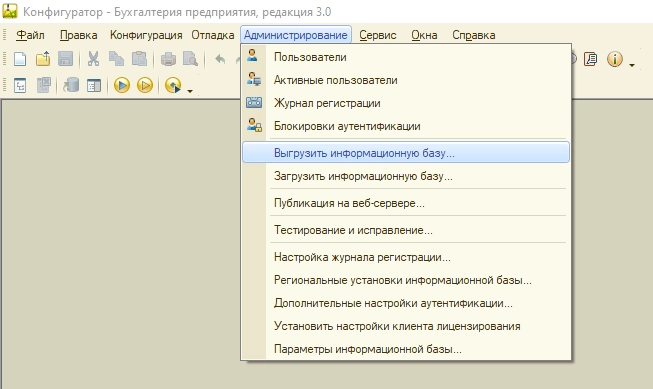Click the event log cassette icon
Screen dimensions: 653x389
(x=254, y=102)
